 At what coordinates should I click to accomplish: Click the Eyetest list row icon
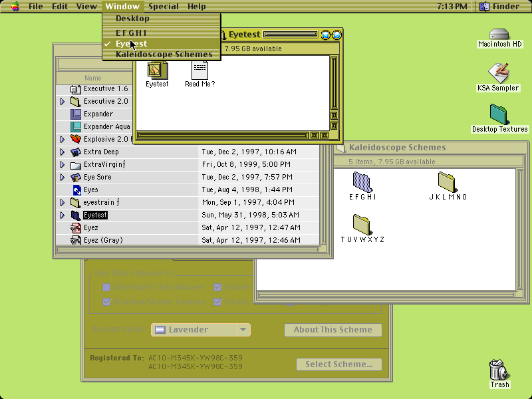76,215
